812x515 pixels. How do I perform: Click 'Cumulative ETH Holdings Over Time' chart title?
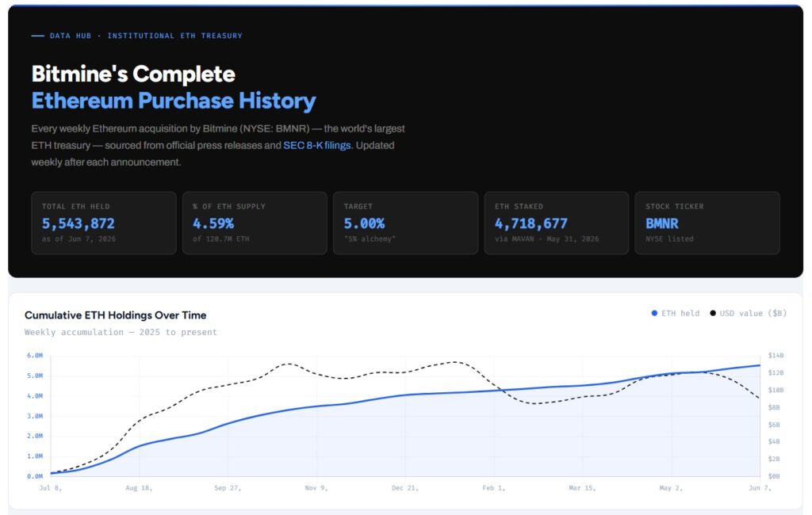click(x=116, y=315)
